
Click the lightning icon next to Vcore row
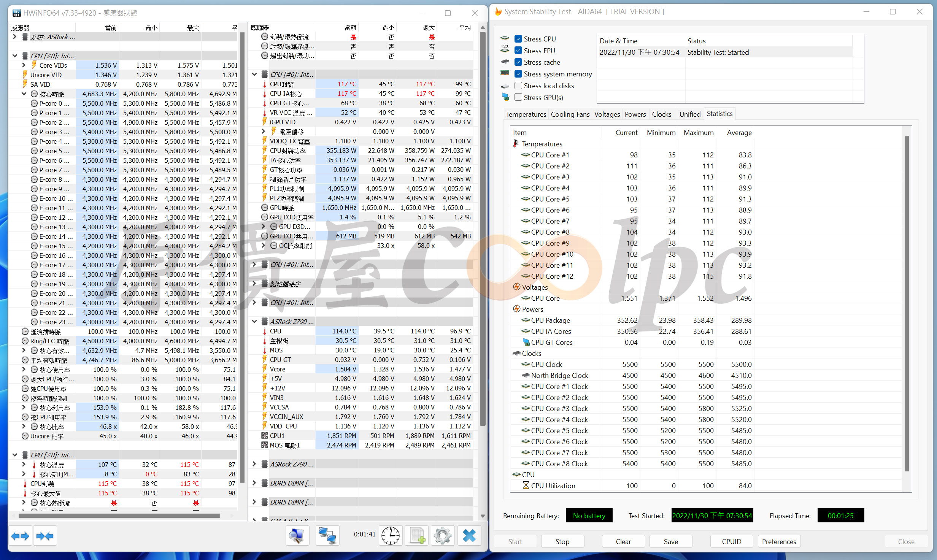[x=265, y=369]
